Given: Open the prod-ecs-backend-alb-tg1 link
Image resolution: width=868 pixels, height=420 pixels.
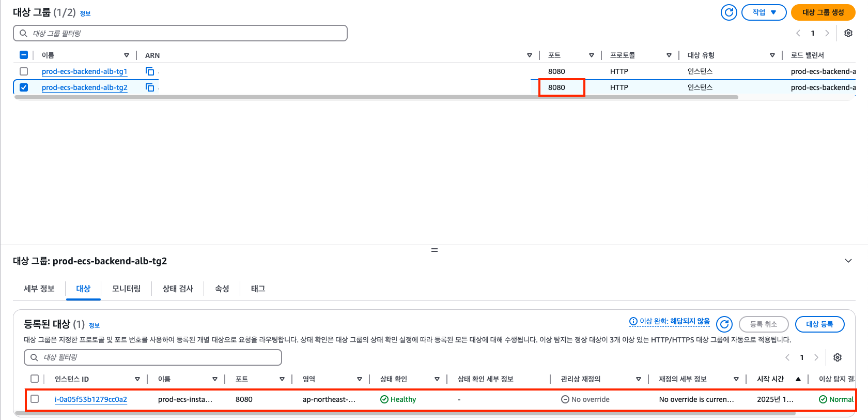Looking at the screenshot, I should point(84,71).
